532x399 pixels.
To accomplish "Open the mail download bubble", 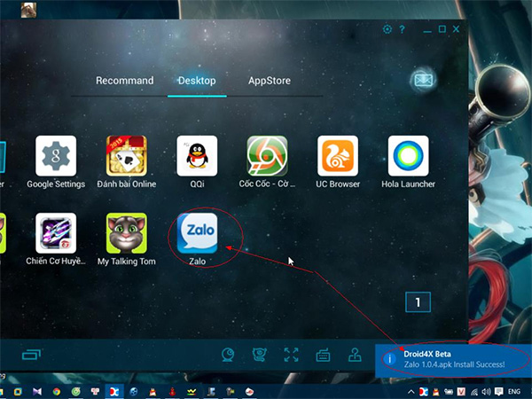I will 422,80.
